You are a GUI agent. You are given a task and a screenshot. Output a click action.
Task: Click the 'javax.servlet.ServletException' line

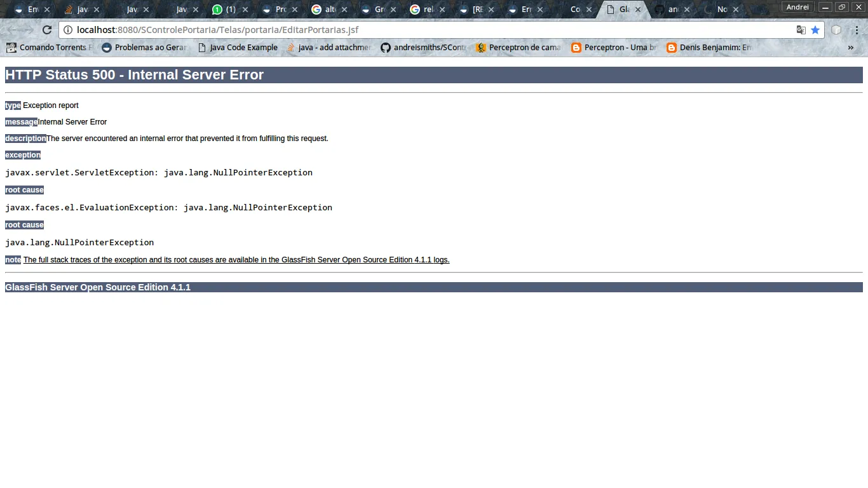159,172
